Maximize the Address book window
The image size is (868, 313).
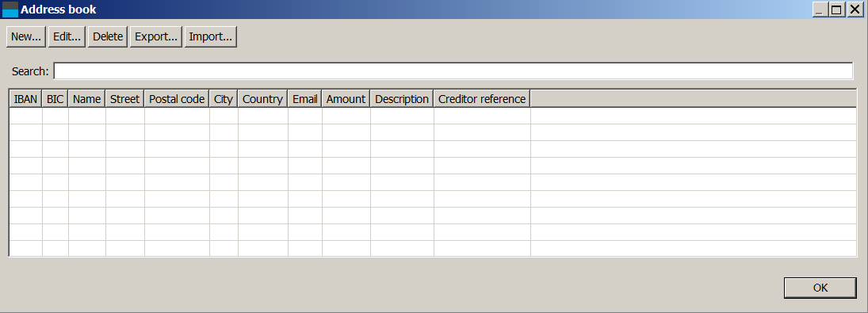(x=837, y=10)
